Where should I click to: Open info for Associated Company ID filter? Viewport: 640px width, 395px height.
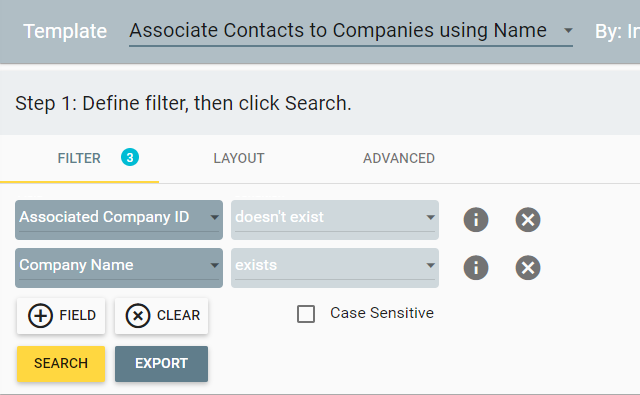[x=476, y=220]
